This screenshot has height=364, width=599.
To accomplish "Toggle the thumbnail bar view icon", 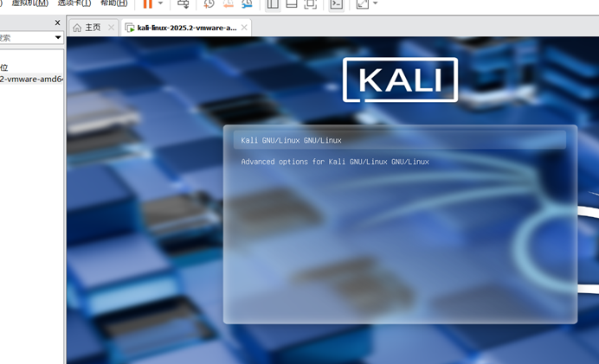I will click(x=292, y=3).
